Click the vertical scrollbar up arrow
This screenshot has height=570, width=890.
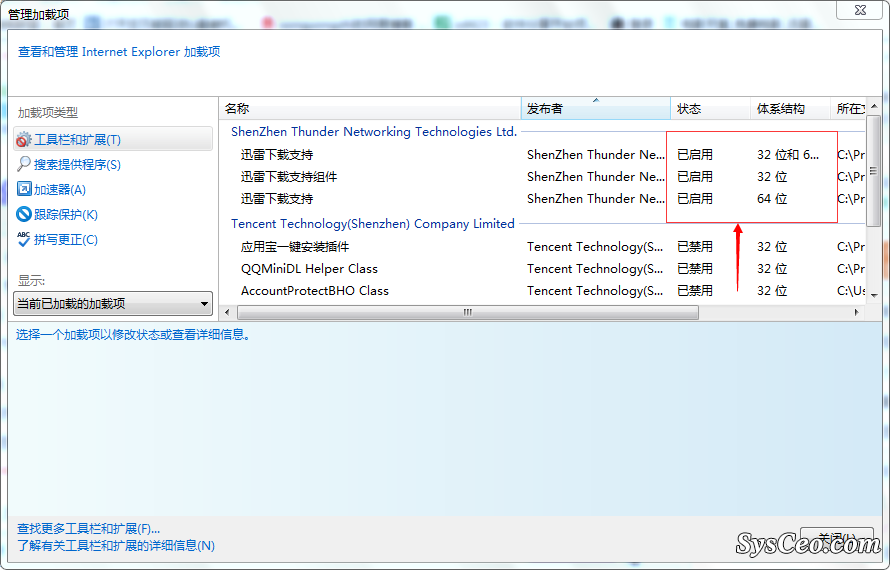[874, 106]
